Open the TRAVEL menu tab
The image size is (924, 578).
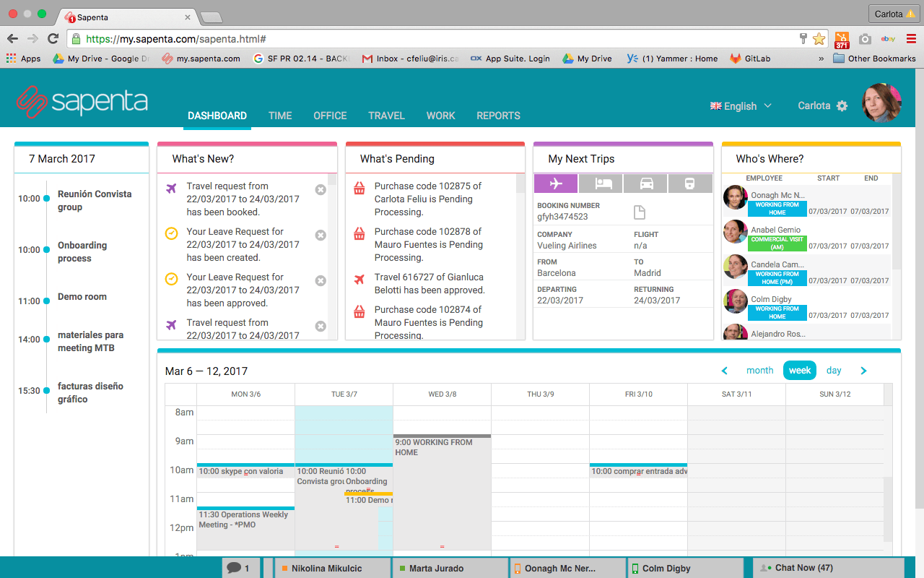pyautogui.click(x=386, y=116)
